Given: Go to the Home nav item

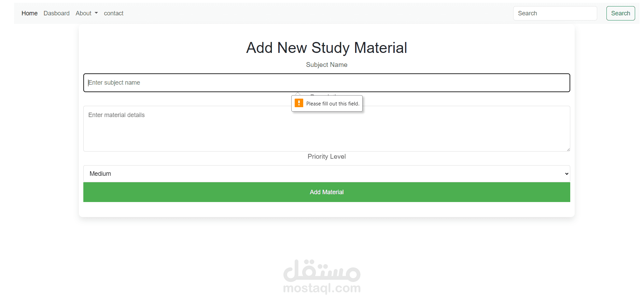Looking at the screenshot, I should 29,13.
